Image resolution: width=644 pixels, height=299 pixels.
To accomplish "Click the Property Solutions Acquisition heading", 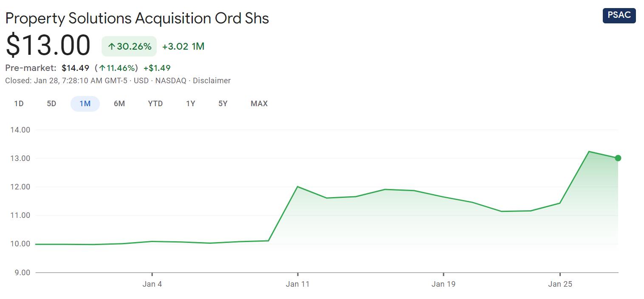I will (137, 18).
